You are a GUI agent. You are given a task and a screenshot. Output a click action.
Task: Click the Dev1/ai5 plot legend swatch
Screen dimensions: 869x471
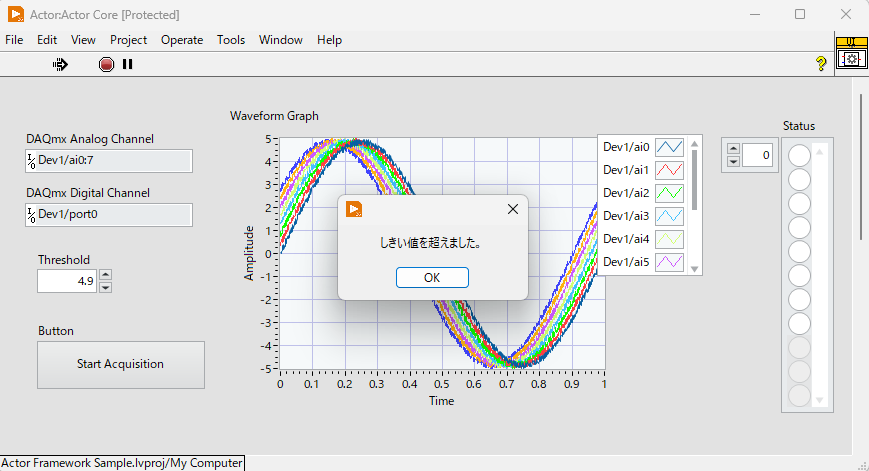click(x=669, y=262)
